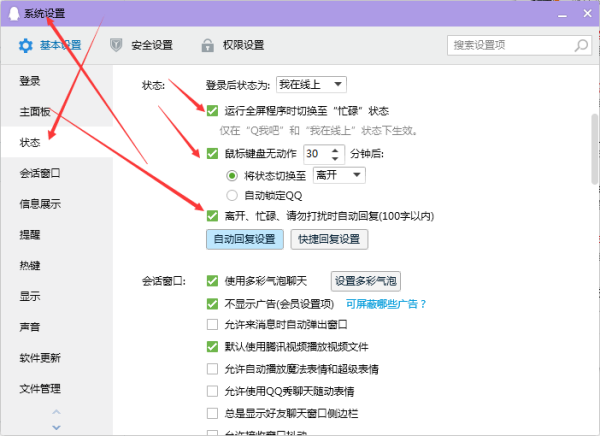600x436 pixels.
Task: Open 快捷回复设置 button
Action: pos(329,239)
